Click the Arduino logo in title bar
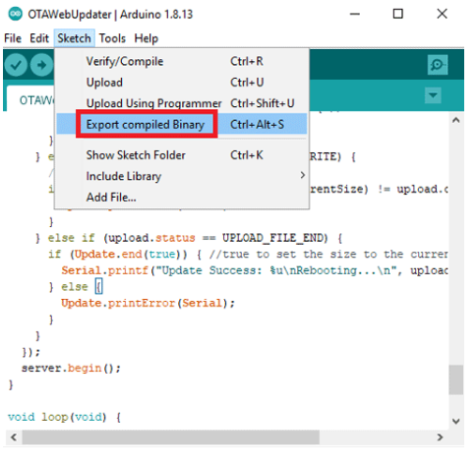The width and height of the screenshot is (476, 466). pos(16,14)
